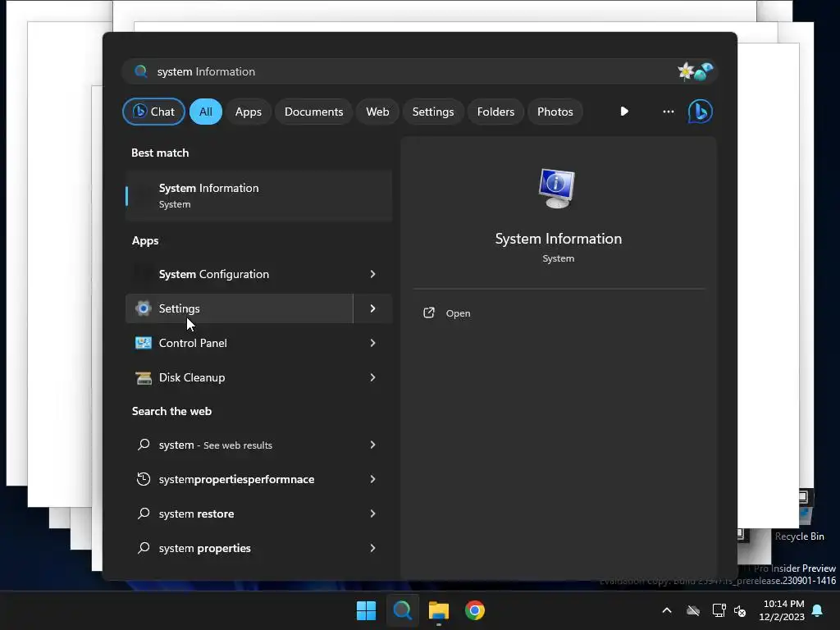Click the Control Panel icon
The image size is (840, 630).
pyautogui.click(x=143, y=343)
